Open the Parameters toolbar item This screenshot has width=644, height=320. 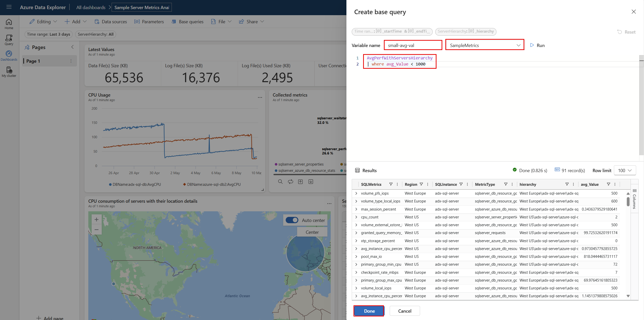(x=149, y=22)
